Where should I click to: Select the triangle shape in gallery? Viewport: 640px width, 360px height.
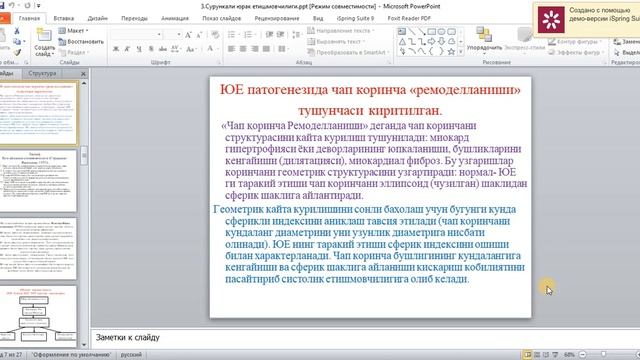point(402,42)
